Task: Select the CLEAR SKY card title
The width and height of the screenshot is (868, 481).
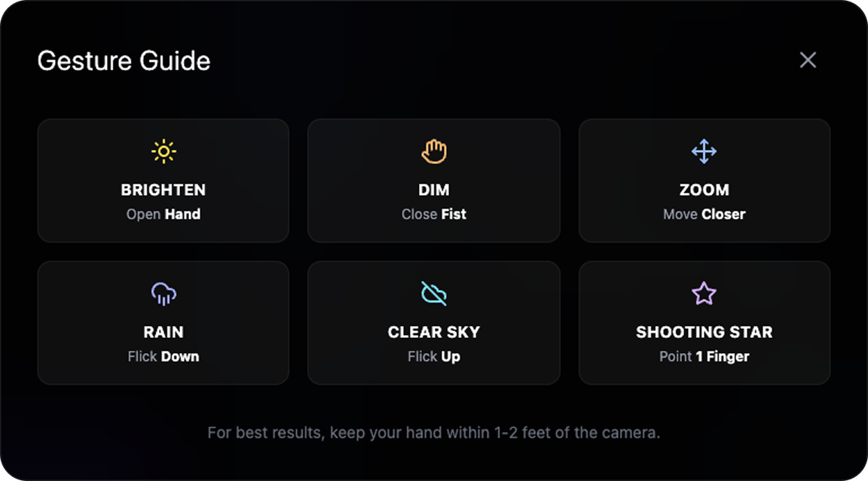Action: (434, 332)
